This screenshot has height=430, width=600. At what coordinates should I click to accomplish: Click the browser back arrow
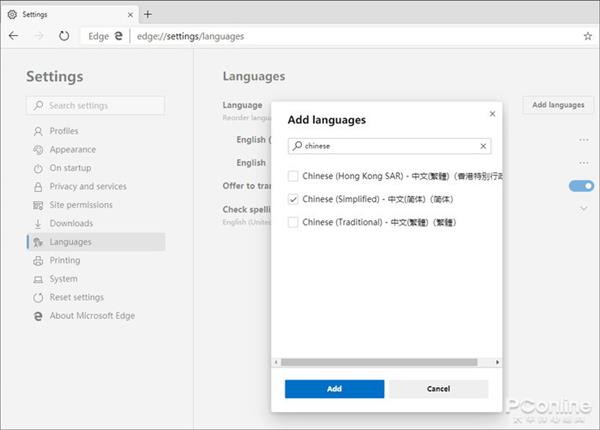point(13,36)
